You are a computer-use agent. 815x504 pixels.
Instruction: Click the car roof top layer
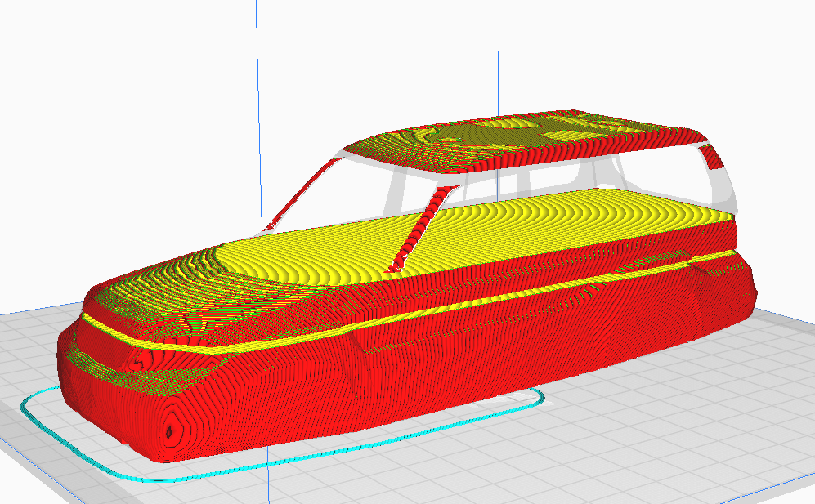(x=525, y=140)
